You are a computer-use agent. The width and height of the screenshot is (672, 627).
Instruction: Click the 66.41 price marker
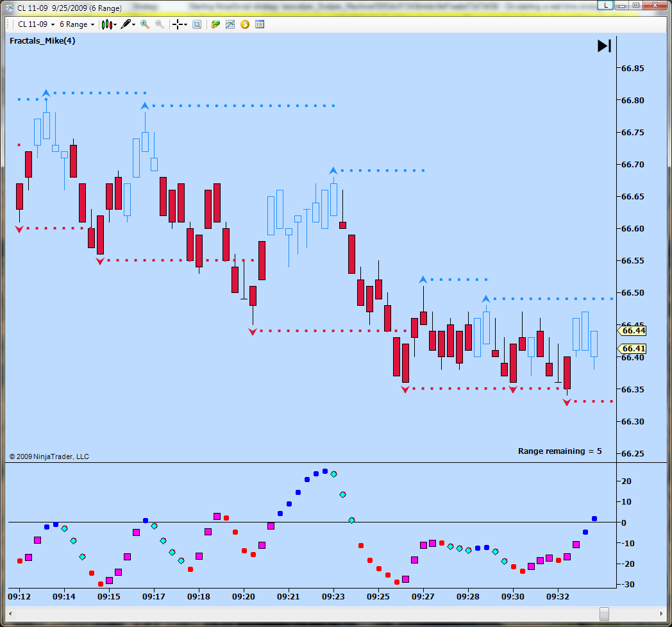point(632,348)
